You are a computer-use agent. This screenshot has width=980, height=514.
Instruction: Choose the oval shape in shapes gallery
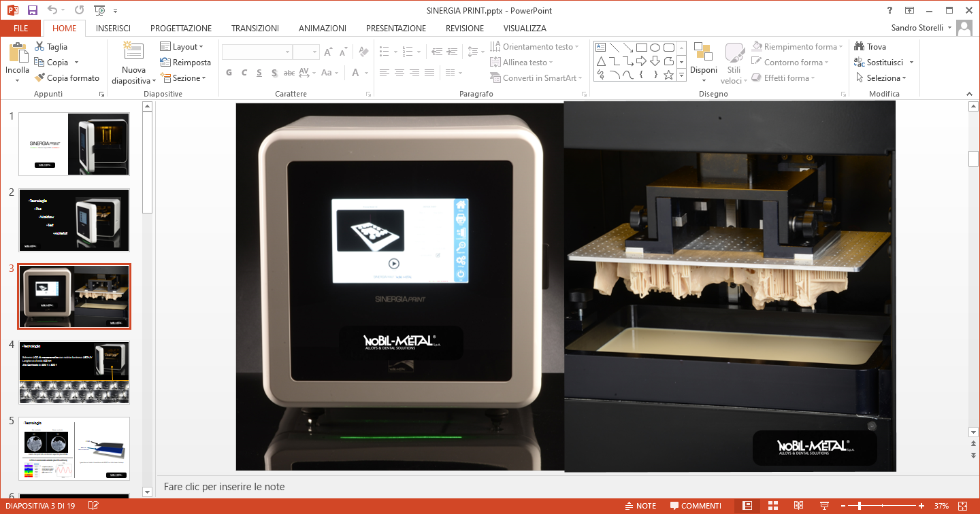tap(655, 48)
